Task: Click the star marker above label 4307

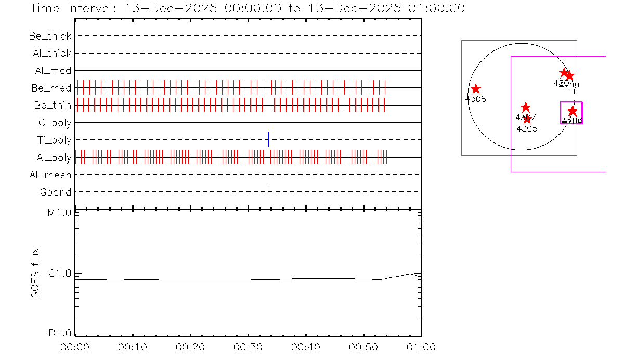Action: coord(526,108)
